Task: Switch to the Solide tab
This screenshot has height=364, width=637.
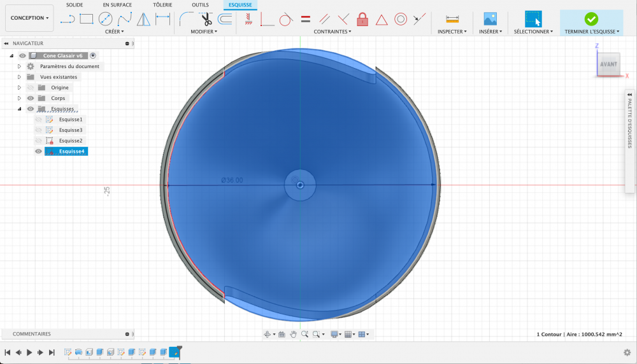Action: point(75,5)
